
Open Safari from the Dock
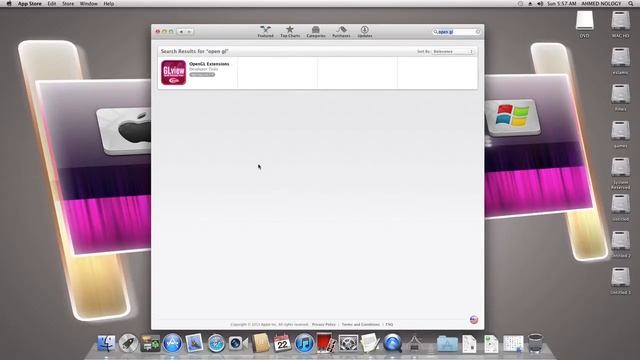coord(216,343)
